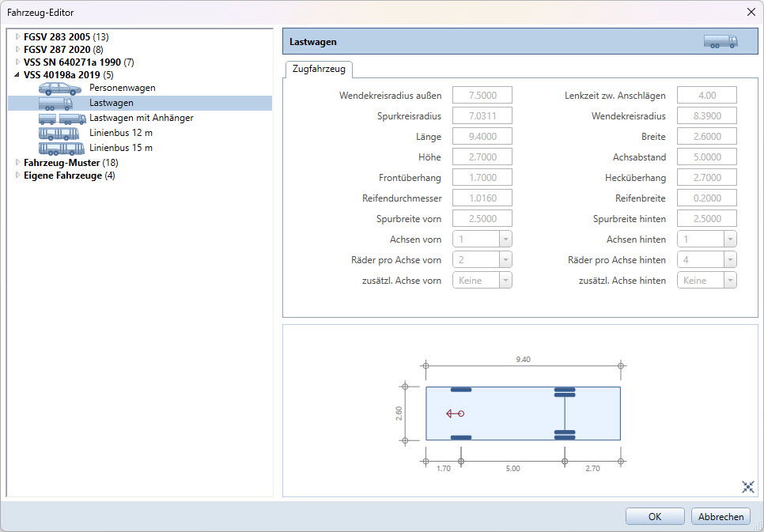Image resolution: width=764 pixels, height=532 pixels.
Task: Click the Hecküberhang field
Action: [707, 177]
